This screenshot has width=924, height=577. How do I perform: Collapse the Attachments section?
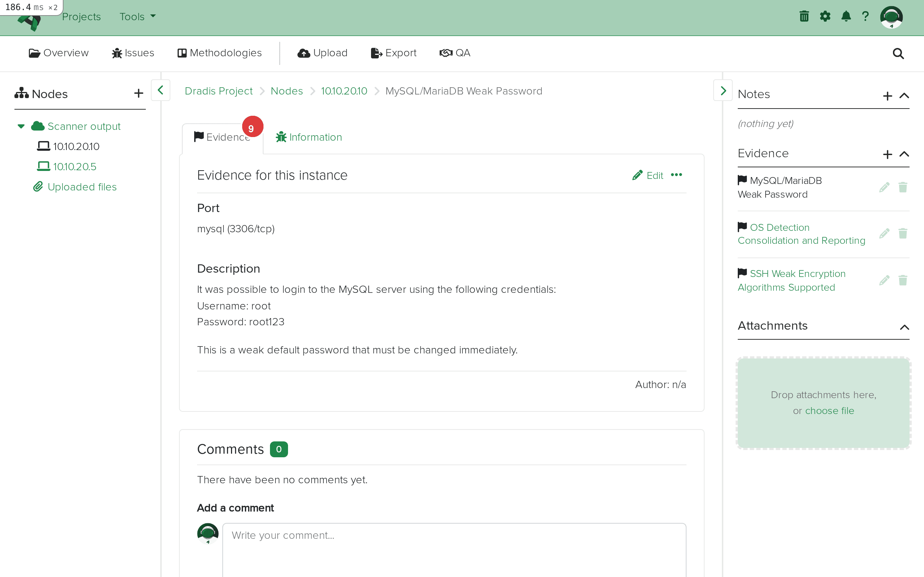click(905, 327)
